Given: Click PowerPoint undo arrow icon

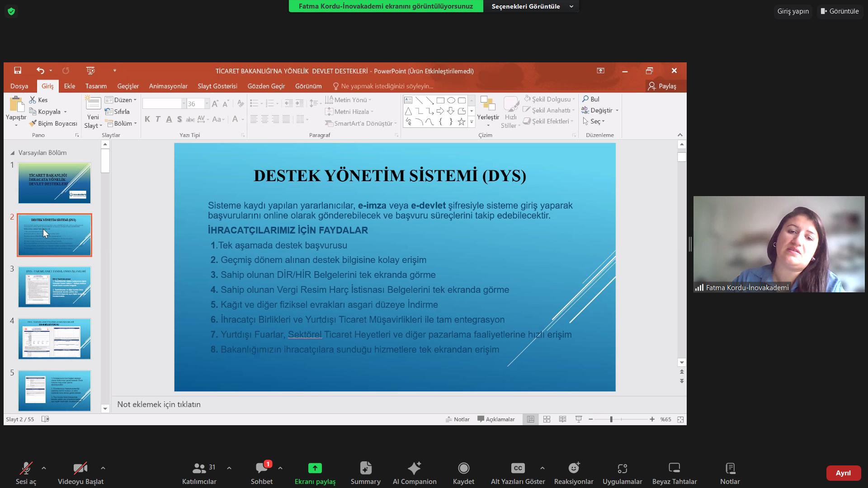Looking at the screenshot, I should [x=40, y=70].
